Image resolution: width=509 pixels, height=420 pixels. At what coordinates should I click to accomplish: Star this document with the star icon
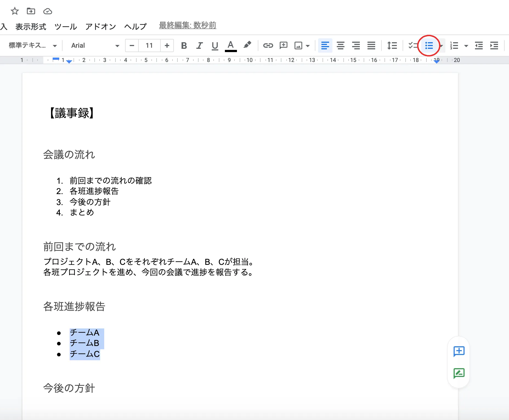[x=15, y=11]
